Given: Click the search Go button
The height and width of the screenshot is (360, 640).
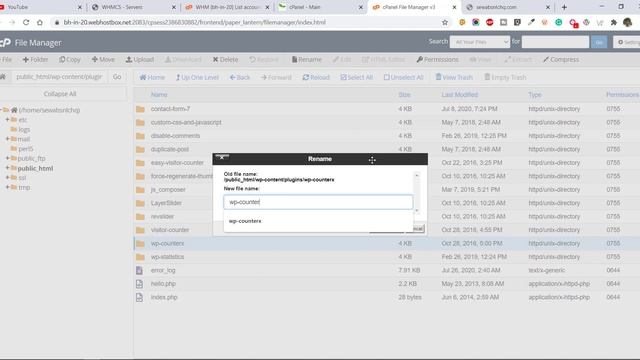Looking at the screenshot, I should pyautogui.click(x=599, y=42).
